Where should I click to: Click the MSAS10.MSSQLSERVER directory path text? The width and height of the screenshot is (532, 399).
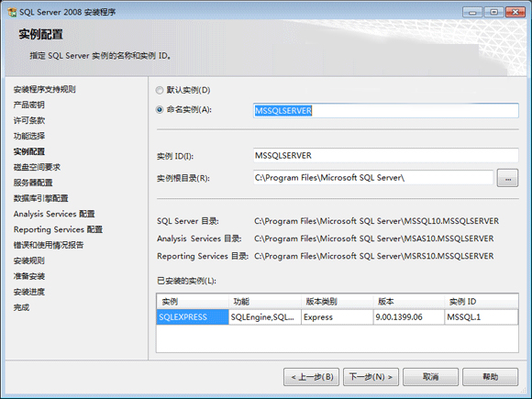click(374, 238)
